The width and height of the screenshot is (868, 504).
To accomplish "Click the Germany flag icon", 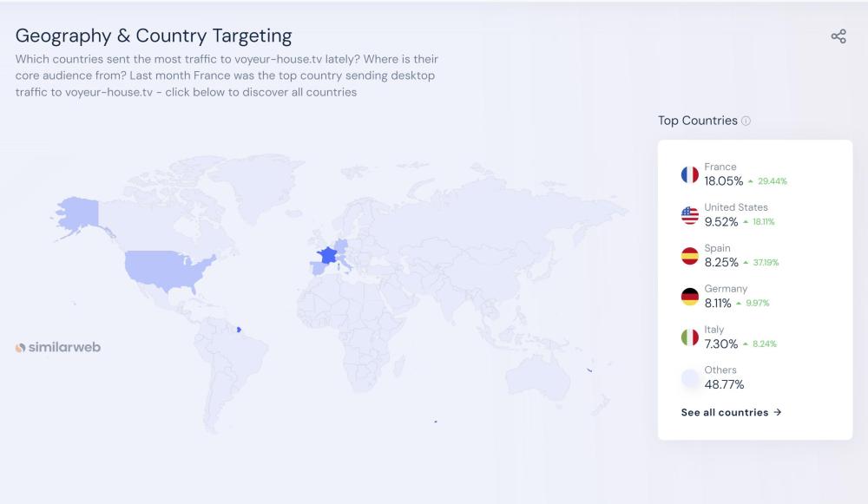I will pos(690,297).
